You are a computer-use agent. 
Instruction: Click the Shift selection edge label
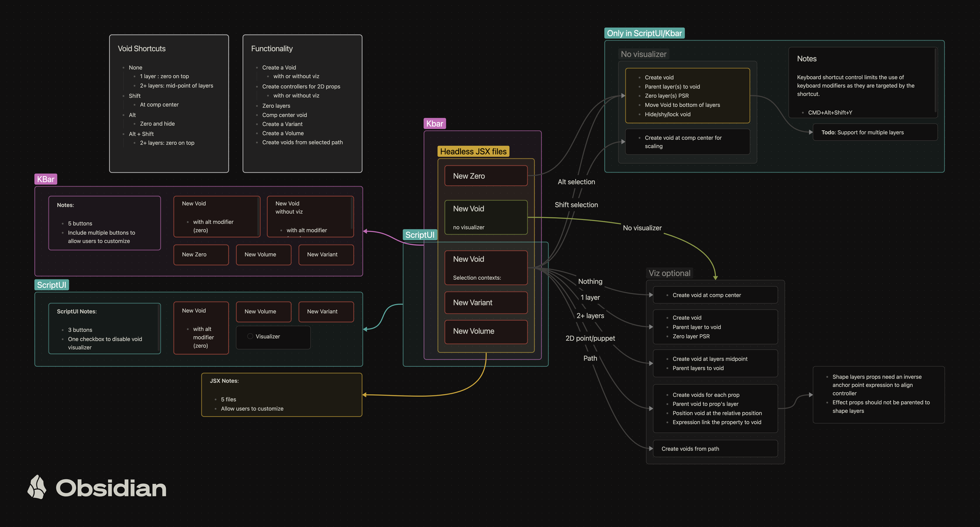pyautogui.click(x=576, y=205)
